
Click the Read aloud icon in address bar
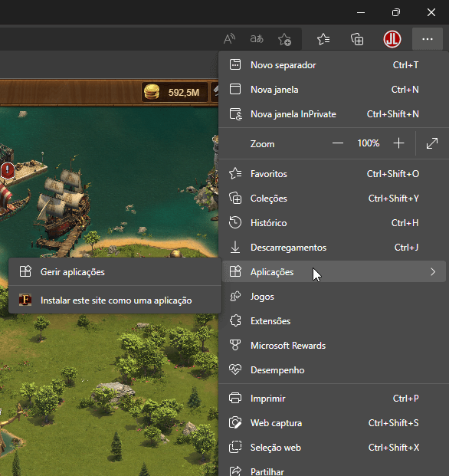(x=229, y=39)
